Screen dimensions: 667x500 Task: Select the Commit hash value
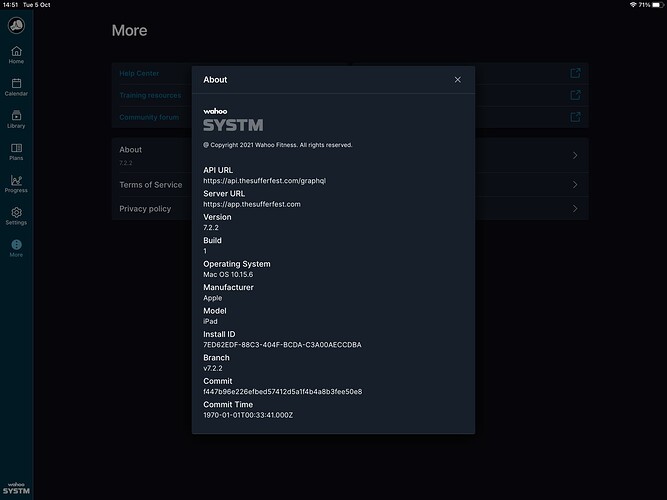point(282,391)
